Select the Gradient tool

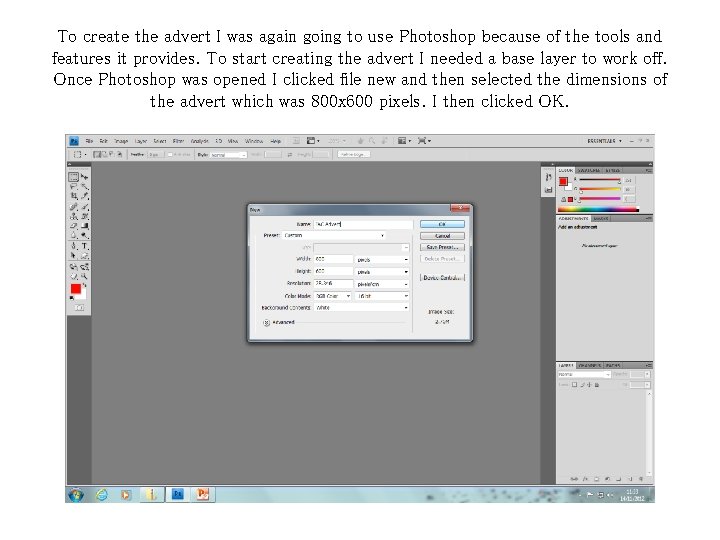84,226
